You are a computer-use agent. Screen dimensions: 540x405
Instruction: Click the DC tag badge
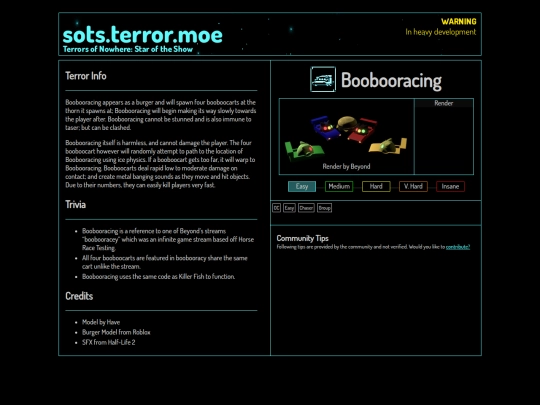(x=276, y=208)
